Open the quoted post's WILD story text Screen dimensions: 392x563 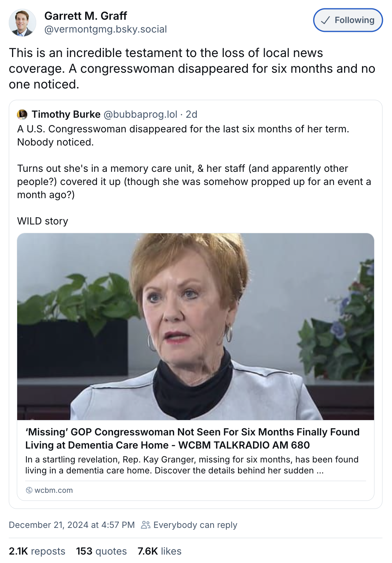point(43,221)
